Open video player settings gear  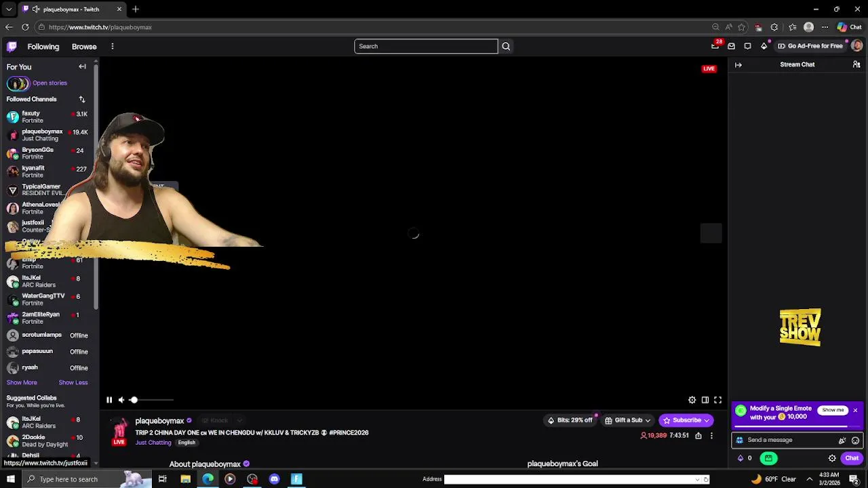tap(692, 400)
